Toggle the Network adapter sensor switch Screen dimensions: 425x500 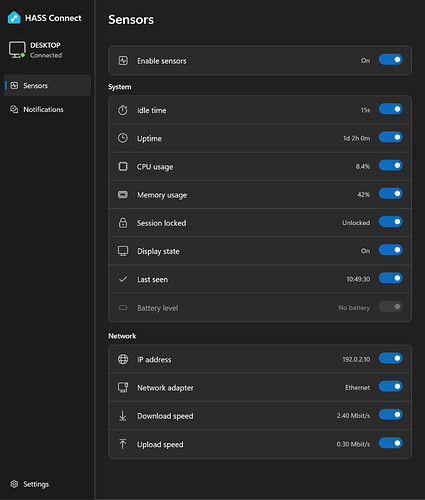[x=391, y=387]
